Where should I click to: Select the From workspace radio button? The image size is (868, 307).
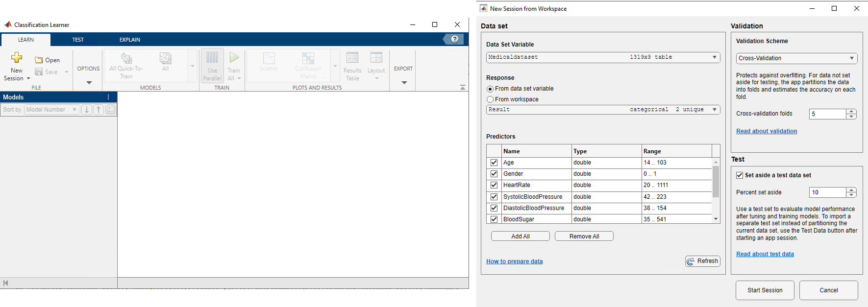click(490, 99)
